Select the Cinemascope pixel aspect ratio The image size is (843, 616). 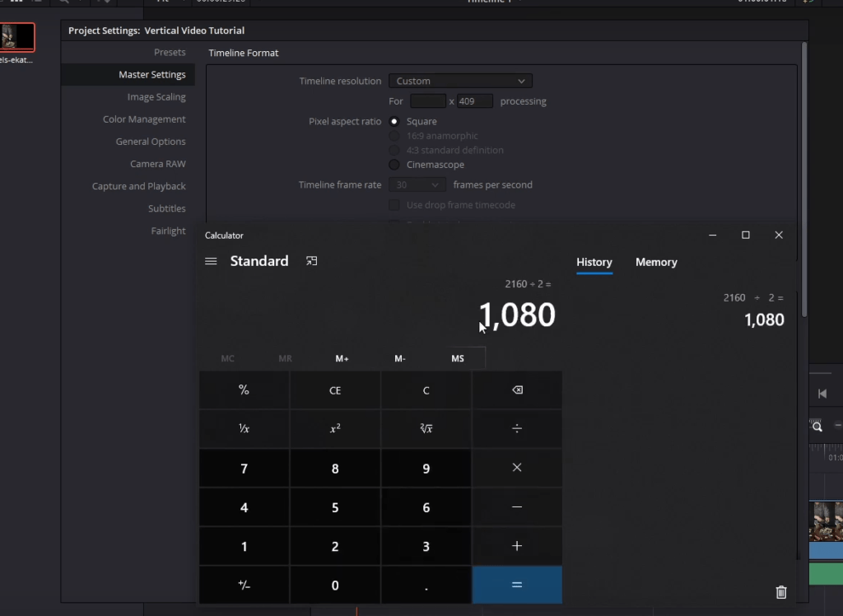tap(394, 165)
